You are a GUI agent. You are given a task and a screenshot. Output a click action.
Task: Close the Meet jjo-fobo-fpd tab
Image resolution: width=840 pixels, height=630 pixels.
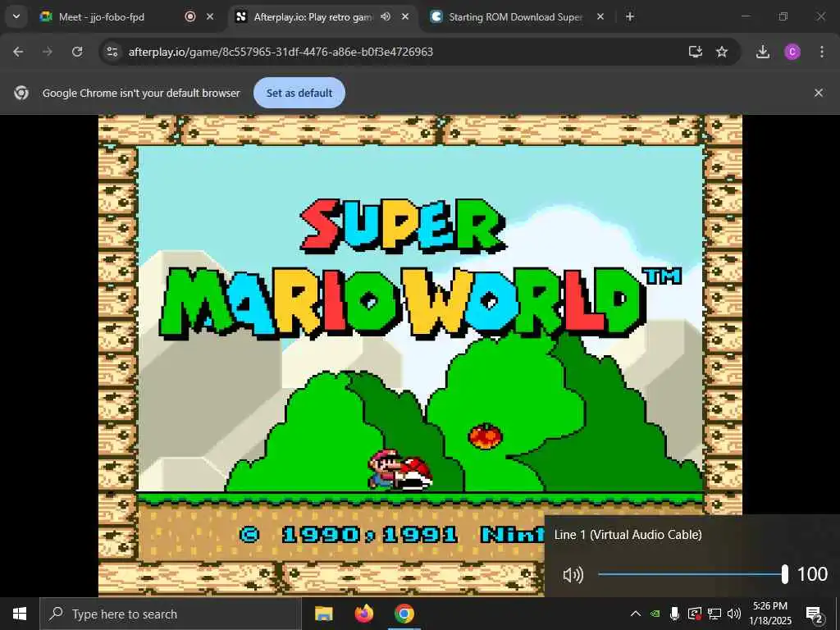coord(210,16)
